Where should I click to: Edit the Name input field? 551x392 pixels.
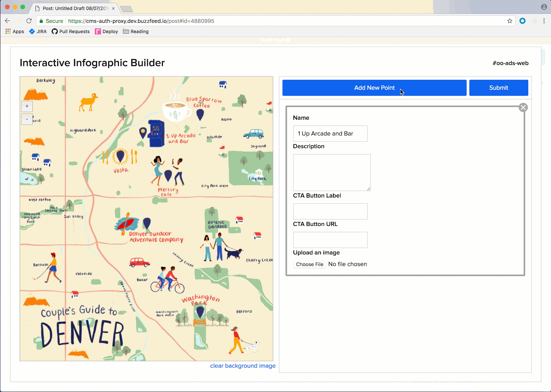coord(330,134)
